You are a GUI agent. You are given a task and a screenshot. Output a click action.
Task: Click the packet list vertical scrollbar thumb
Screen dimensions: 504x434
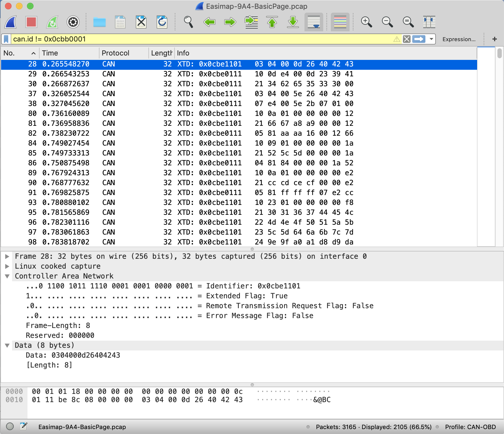click(x=500, y=53)
